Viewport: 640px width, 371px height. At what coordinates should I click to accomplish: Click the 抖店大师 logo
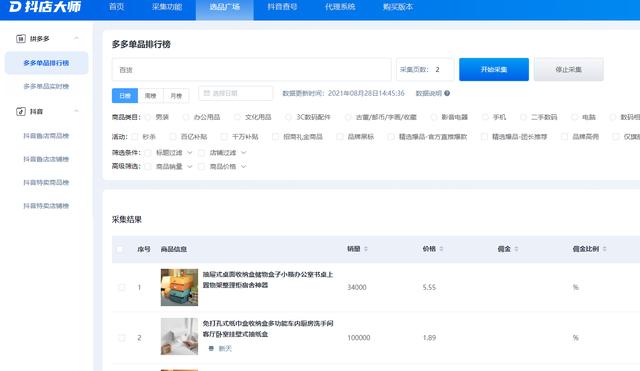point(45,7)
